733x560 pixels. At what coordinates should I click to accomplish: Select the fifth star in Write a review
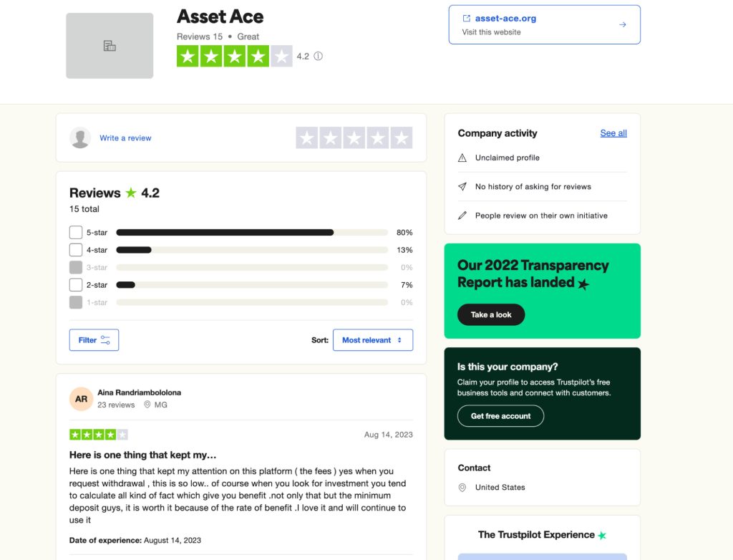point(402,138)
